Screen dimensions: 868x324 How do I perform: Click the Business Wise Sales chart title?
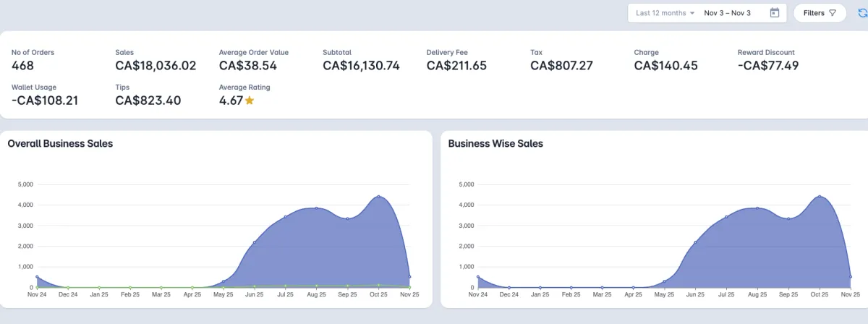[495, 144]
